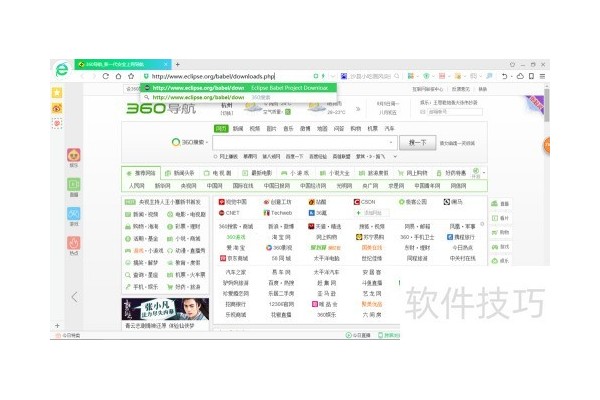Focus the 360 search input field

305,142
